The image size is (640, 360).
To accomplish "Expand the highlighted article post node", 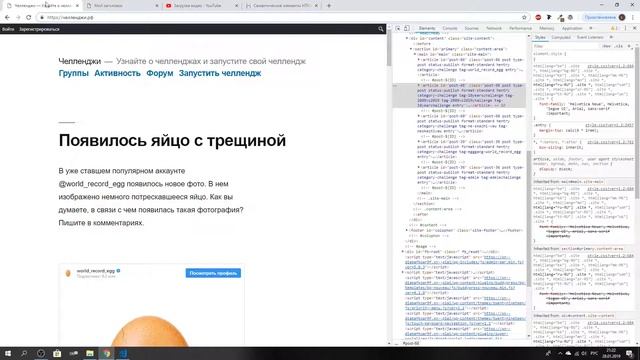I will [419, 85].
